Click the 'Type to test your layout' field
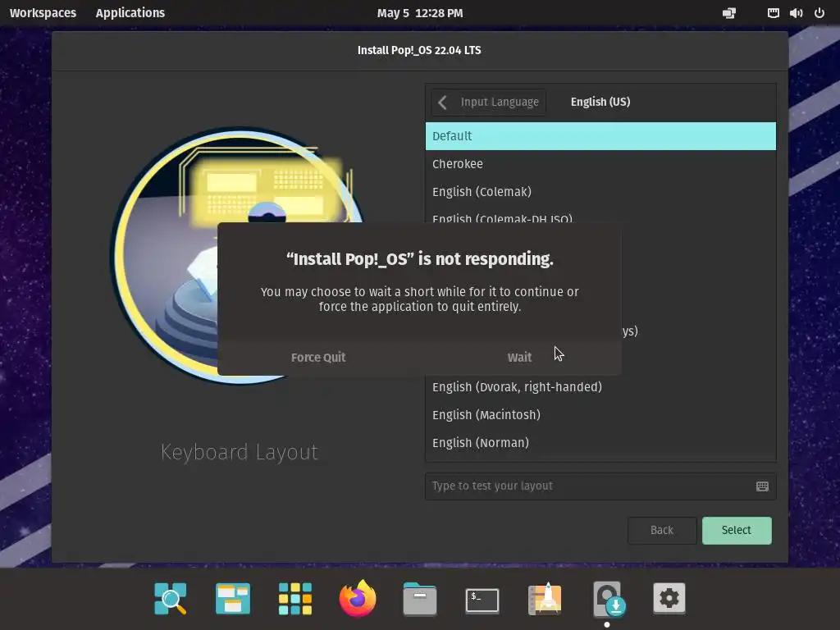 (600, 486)
